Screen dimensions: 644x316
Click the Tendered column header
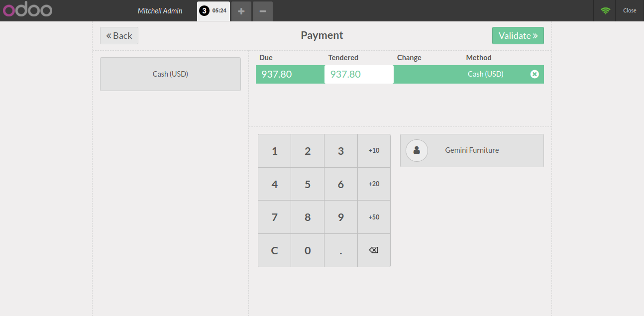point(343,58)
